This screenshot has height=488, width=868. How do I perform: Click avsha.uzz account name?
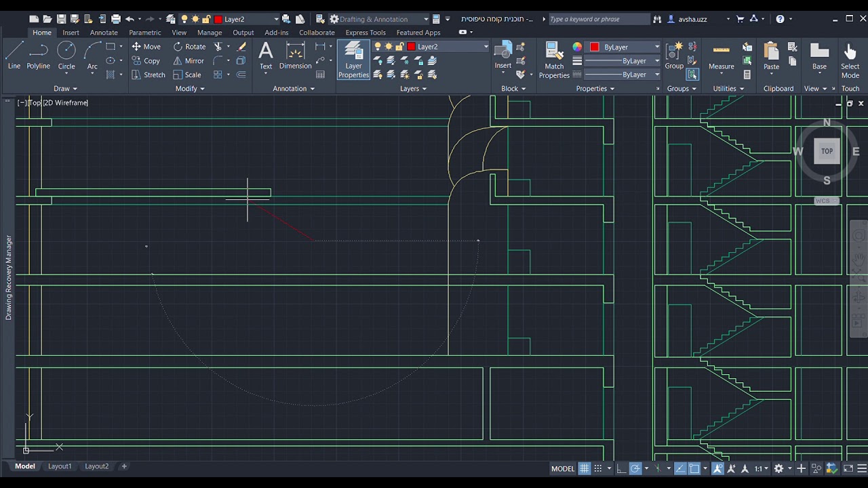point(692,19)
